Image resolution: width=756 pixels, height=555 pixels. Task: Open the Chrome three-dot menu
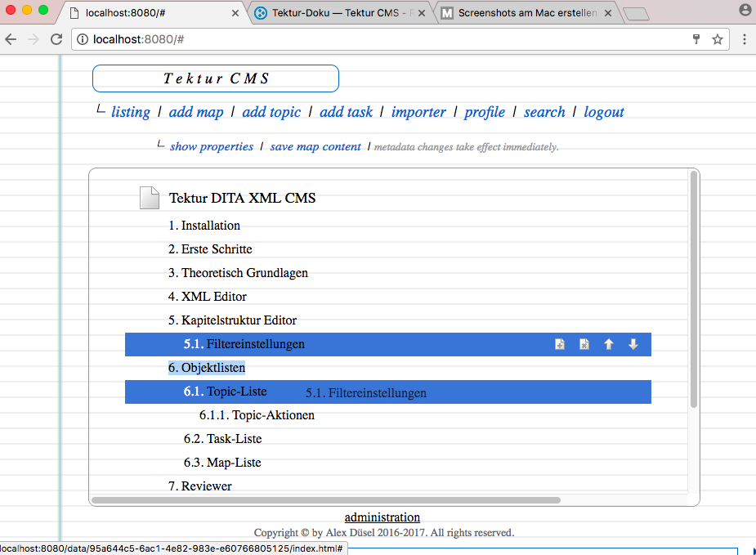coord(745,39)
